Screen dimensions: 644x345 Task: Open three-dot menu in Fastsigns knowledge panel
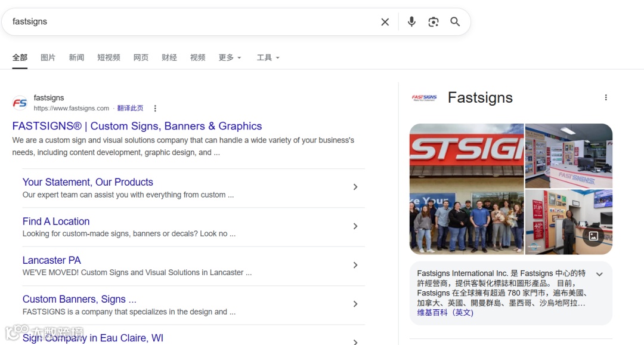pos(606,97)
